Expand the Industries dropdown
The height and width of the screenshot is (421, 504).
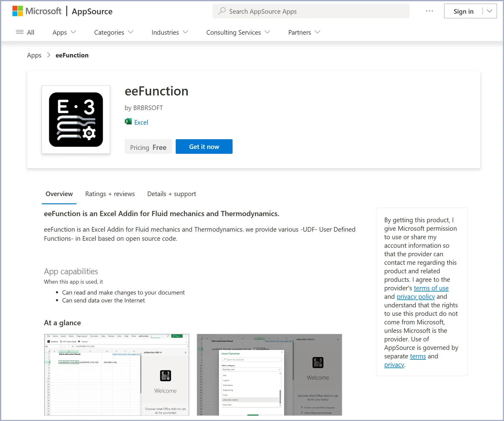click(170, 32)
